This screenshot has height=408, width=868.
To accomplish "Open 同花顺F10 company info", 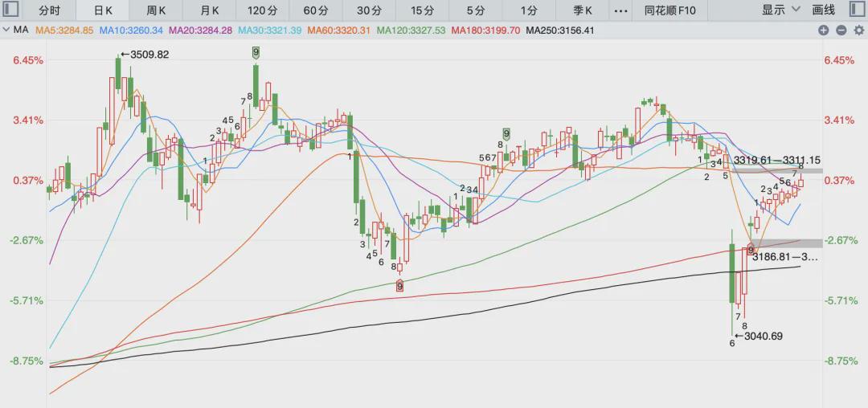I will 670,10.
